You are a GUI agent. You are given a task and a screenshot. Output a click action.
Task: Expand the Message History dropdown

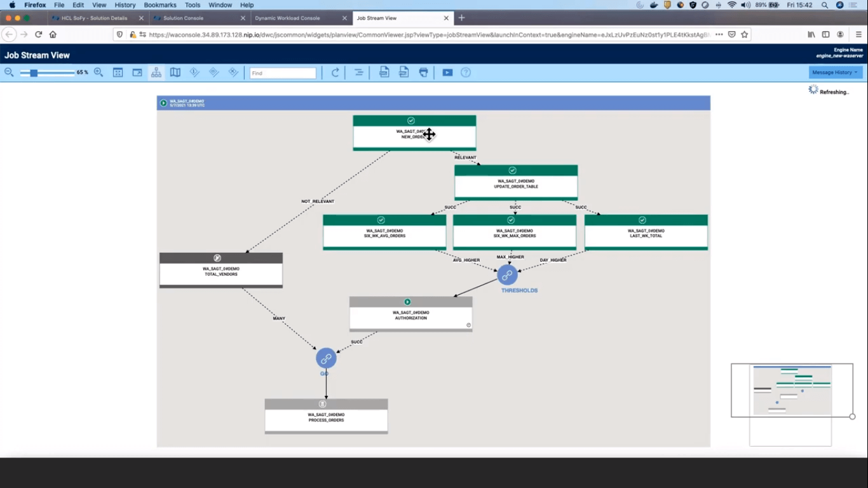835,72
